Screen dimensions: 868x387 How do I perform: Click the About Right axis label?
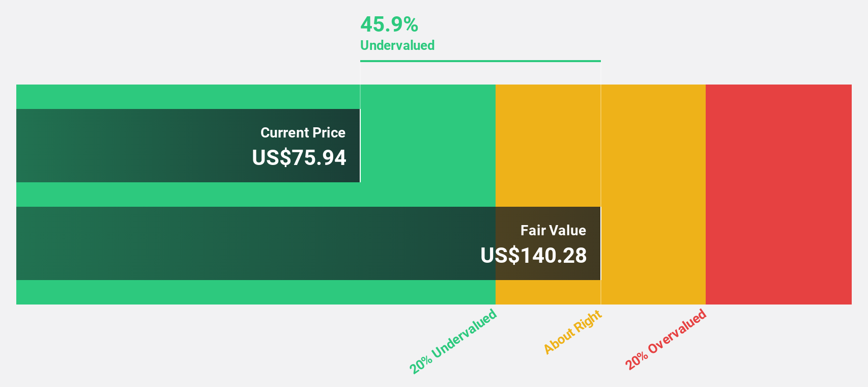[x=572, y=332]
